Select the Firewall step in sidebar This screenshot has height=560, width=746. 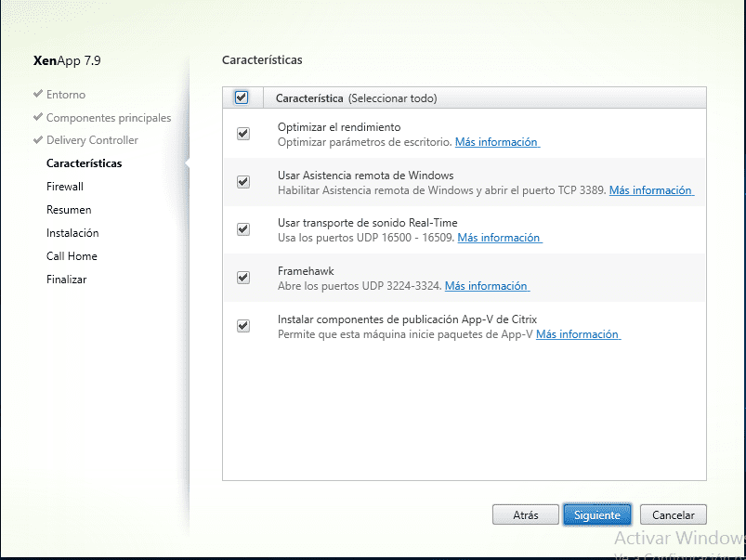point(64,186)
